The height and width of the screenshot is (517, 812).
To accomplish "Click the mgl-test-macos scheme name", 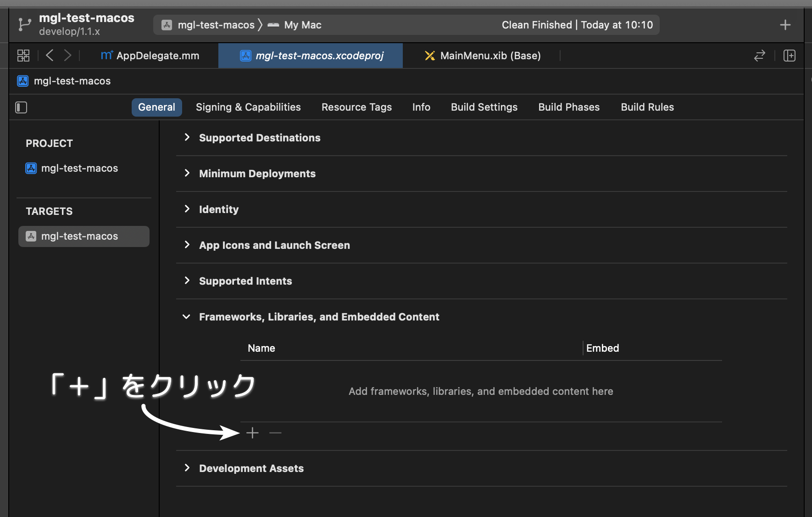I will pyautogui.click(x=216, y=25).
